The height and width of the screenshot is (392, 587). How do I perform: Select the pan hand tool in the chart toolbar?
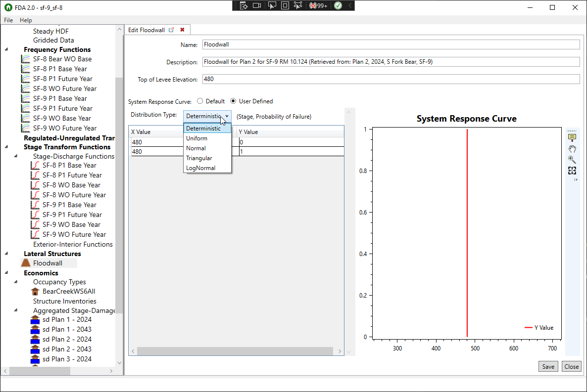(572, 148)
